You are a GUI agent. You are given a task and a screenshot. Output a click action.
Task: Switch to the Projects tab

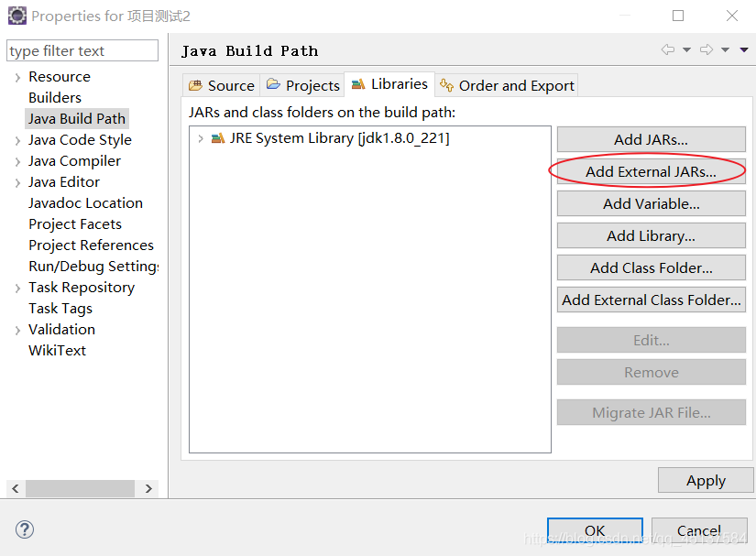tap(302, 86)
